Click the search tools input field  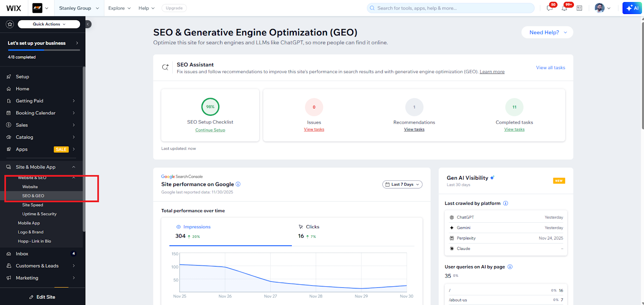point(451,8)
